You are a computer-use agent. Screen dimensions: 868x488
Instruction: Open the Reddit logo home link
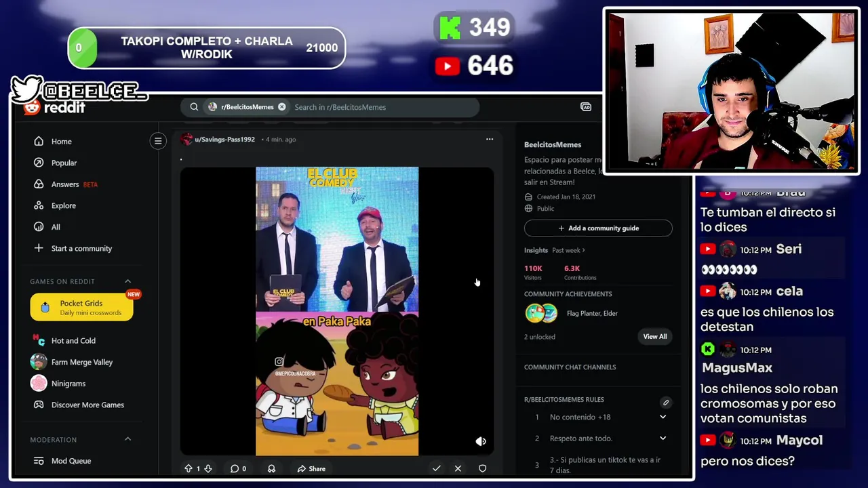tap(54, 107)
